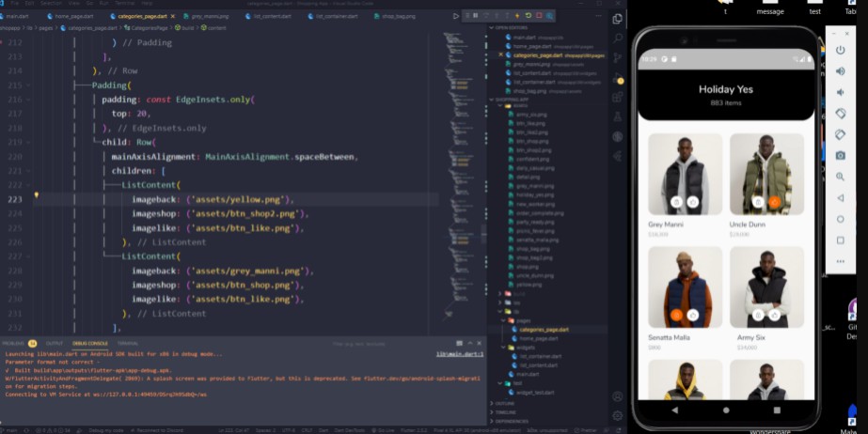Screen dimensions: 868x434
Task: Trigger Flutter hot reload lightning icon
Action: (517, 15)
